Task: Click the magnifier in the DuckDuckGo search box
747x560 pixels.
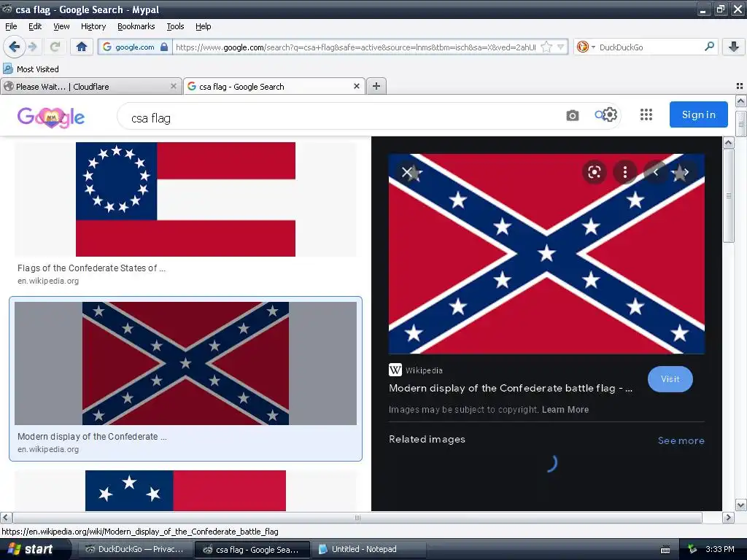Action: 709,47
